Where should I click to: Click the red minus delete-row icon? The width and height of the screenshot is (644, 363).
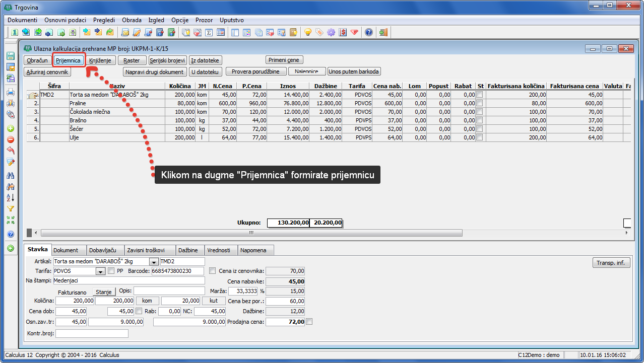pos(11,139)
